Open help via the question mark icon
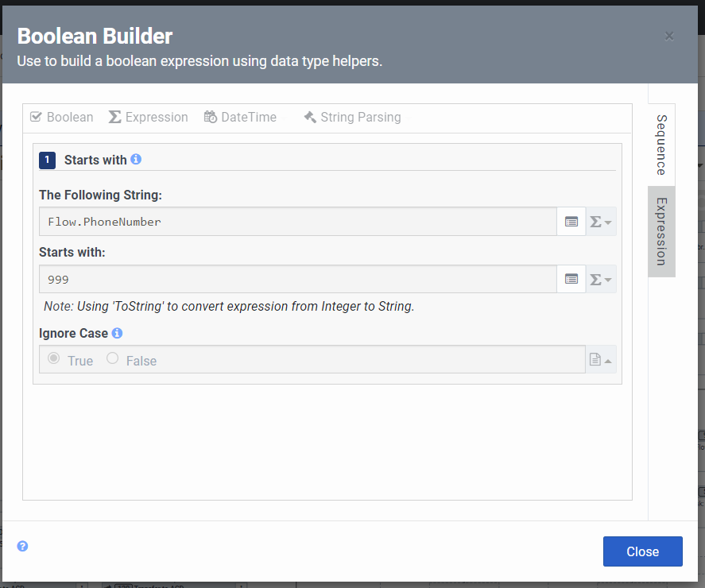Viewport: 705px width, 588px height. tap(23, 546)
